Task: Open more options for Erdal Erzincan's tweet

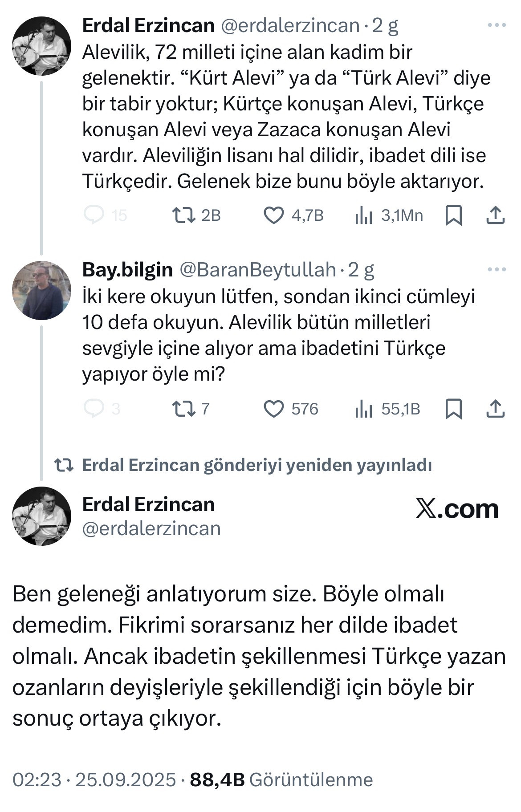Action: tap(497, 25)
